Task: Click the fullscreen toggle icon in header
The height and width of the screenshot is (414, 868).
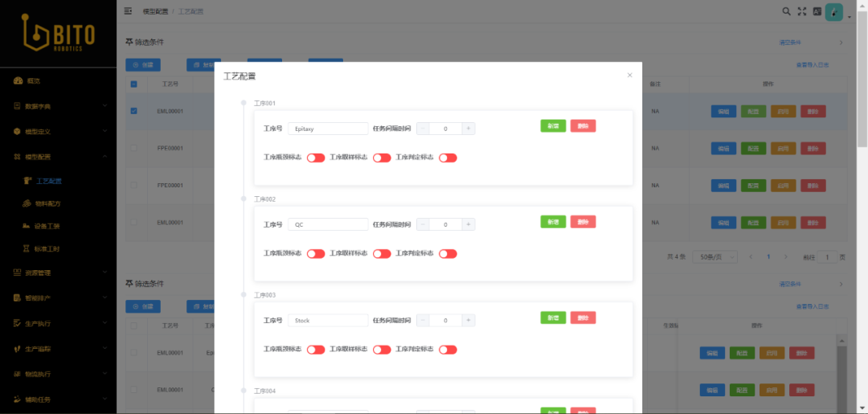Action: pos(801,11)
